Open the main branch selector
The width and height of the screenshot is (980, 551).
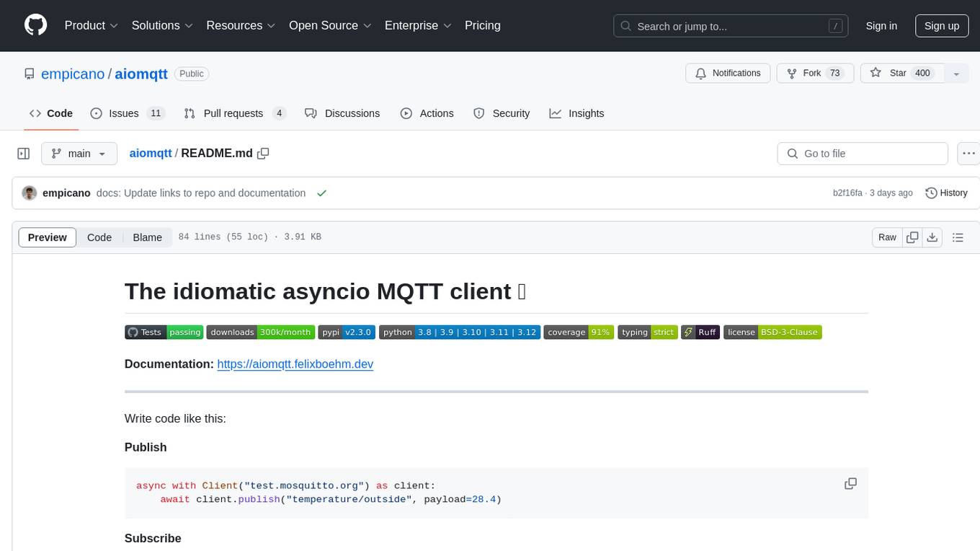pos(79,154)
